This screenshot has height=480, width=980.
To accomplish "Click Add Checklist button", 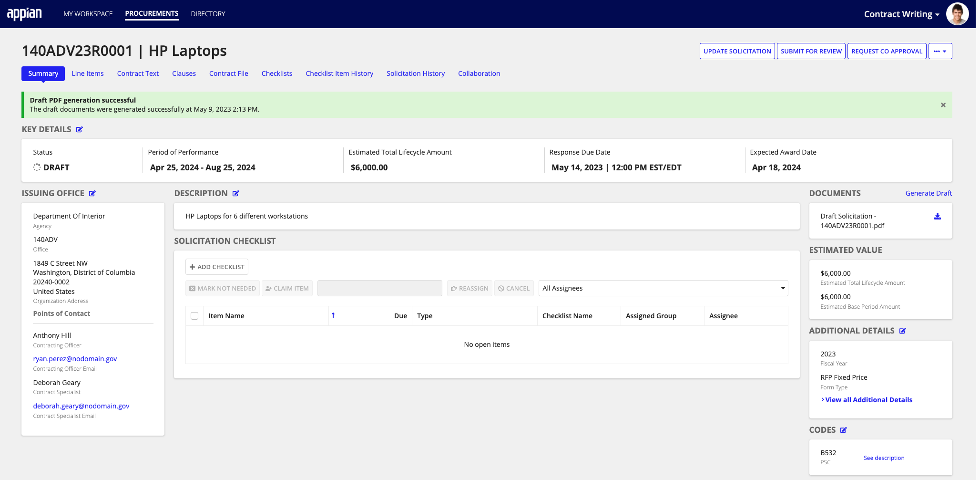I will coord(217,267).
